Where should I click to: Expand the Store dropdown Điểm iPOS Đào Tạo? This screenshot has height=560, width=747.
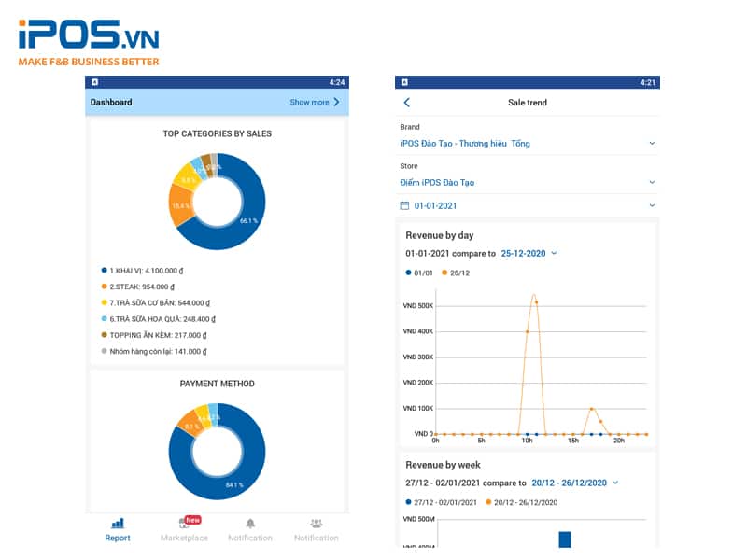click(x=652, y=182)
